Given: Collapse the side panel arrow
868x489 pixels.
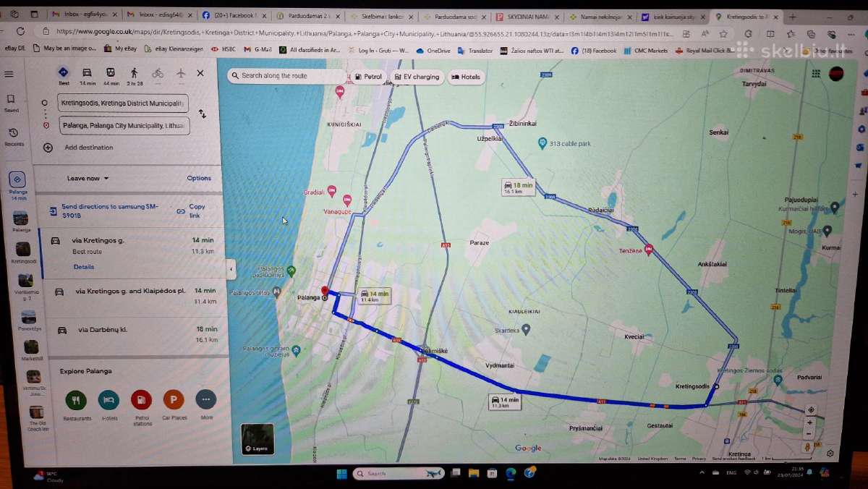Looking at the screenshot, I should click(231, 269).
